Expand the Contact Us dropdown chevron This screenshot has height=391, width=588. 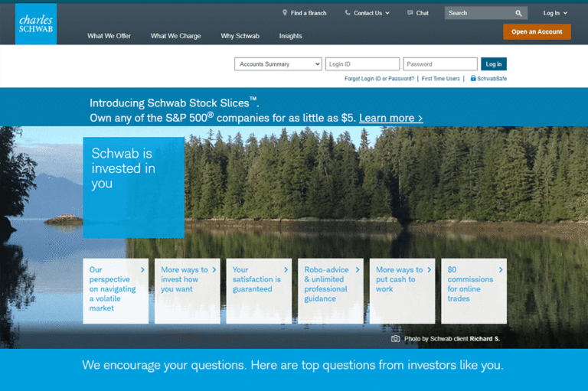click(387, 13)
